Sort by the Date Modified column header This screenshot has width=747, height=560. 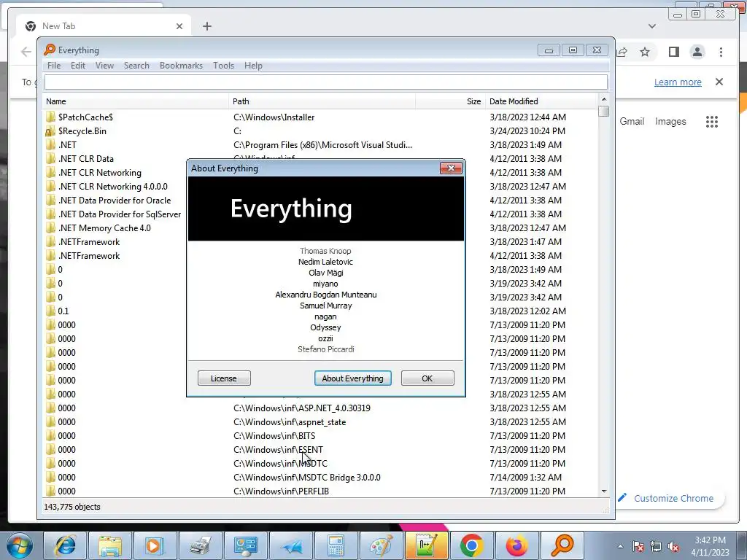tap(541, 101)
